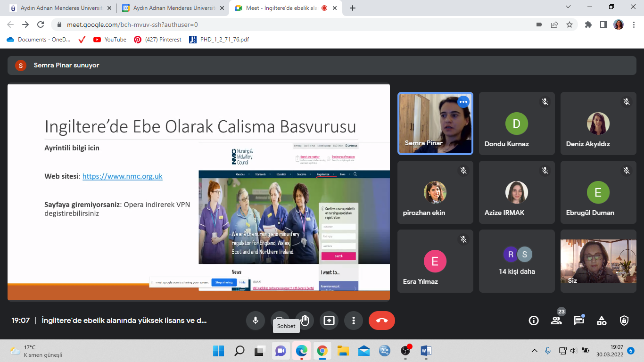Click the present screen button
Image resolution: width=644 pixels, height=362 pixels.
[329, 321]
